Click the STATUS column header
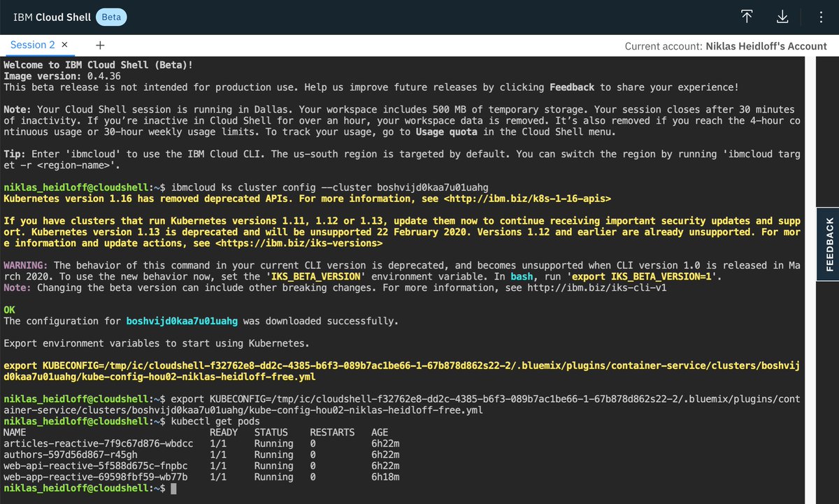The width and height of the screenshot is (839, 504). pyautogui.click(x=271, y=433)
